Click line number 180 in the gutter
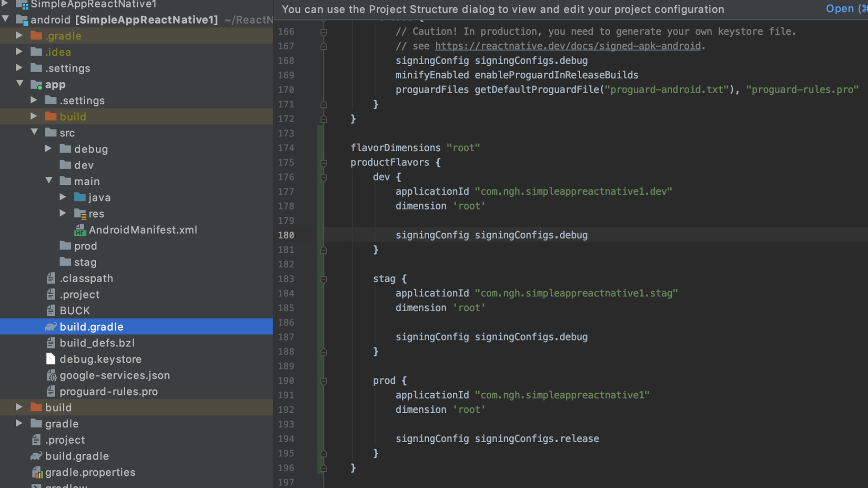Image resolution: width=868 pixels, height=488 pixels. click(286, 235)
